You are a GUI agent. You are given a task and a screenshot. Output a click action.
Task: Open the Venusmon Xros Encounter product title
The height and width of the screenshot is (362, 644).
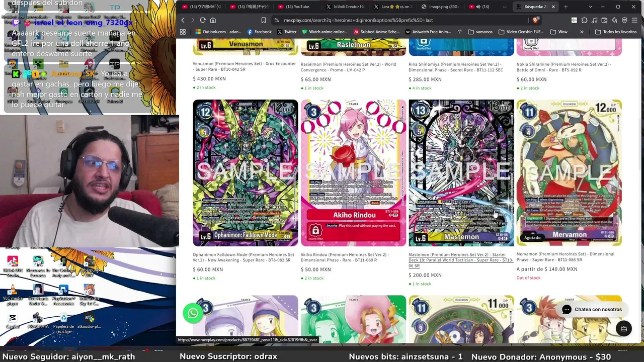(244, 66)
